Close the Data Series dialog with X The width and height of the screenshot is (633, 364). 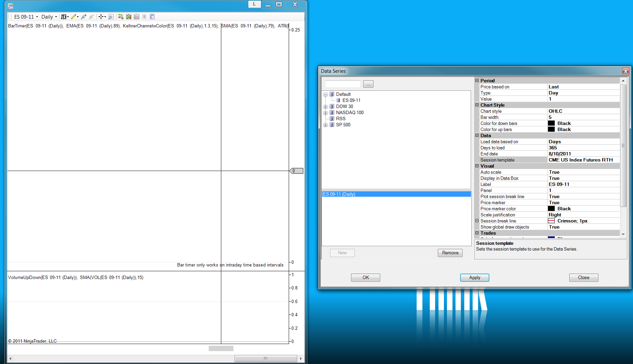(x=626, y=71)
